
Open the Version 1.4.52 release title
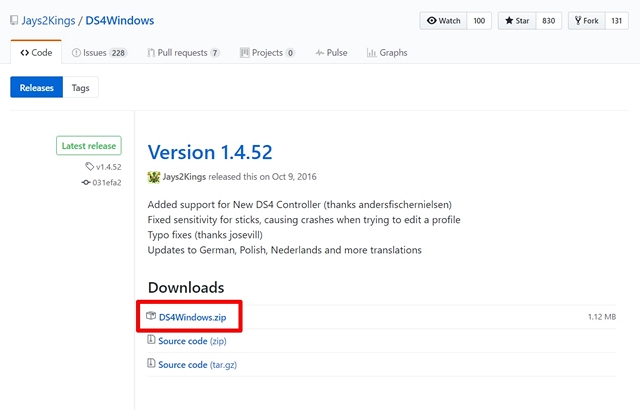tap(210, 152)
